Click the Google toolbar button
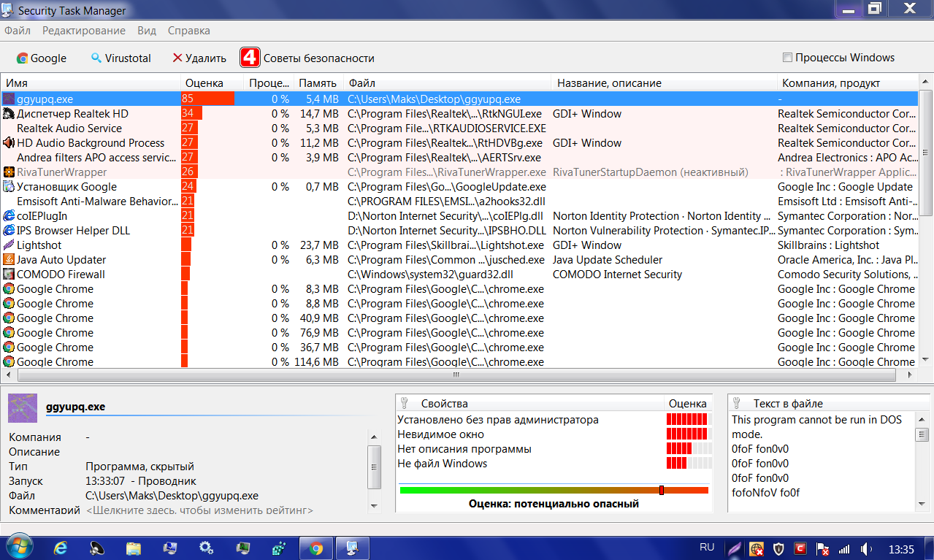This screenshot has height=560, width=934. click(42, 58)
